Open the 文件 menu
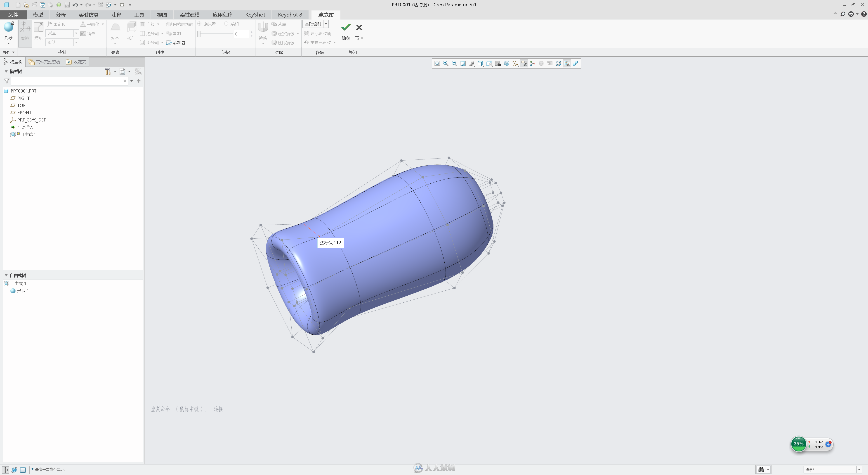The width and height of the screenshot is (868, 475). [x=13, y=15]
